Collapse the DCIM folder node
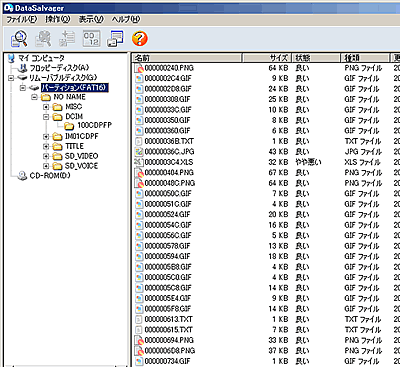This screenshot has height=367, width=400. [x=46, y=117]
